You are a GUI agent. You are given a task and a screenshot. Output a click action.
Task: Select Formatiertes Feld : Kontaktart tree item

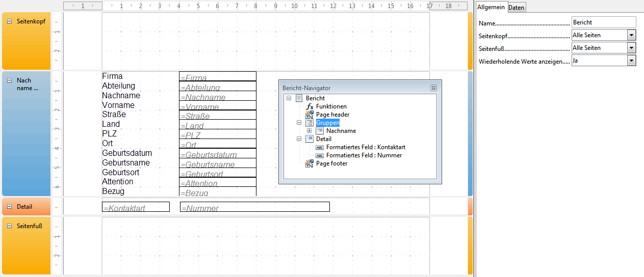tap(366, 147)
